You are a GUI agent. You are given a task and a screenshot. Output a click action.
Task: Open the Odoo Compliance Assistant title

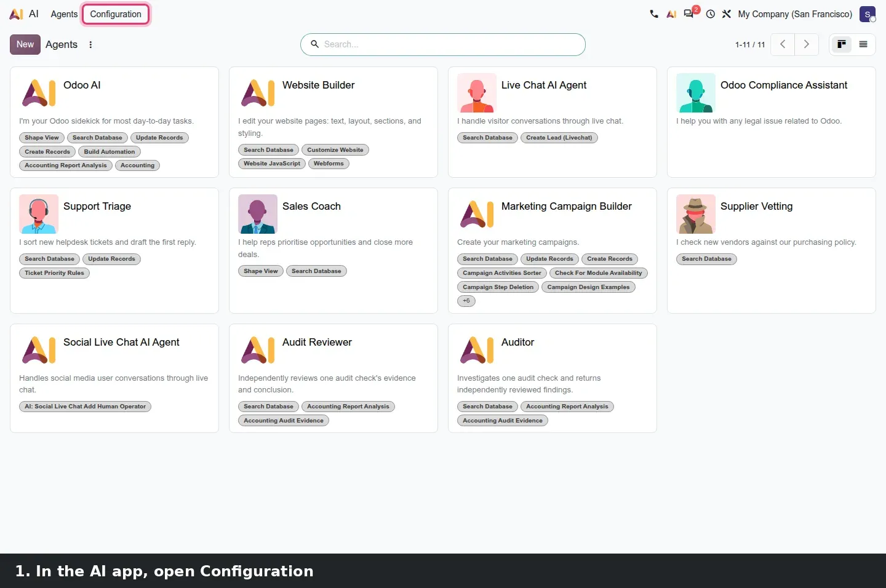coord(784,85)
